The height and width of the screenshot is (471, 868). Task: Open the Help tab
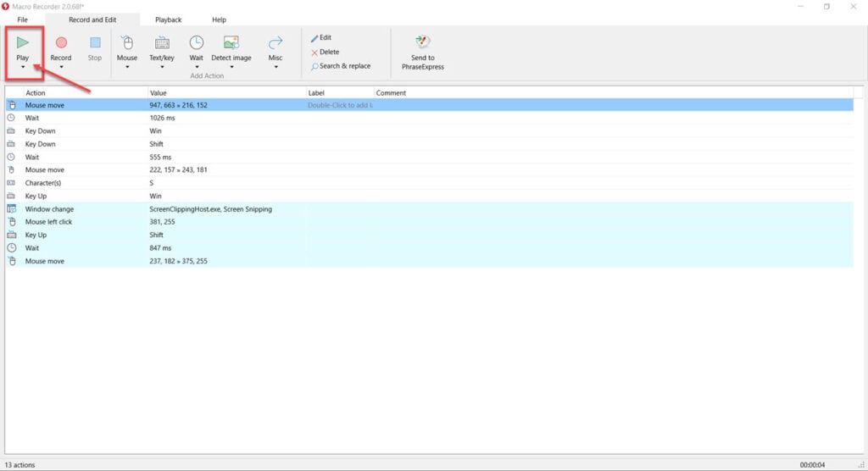(x=219, y=19)
